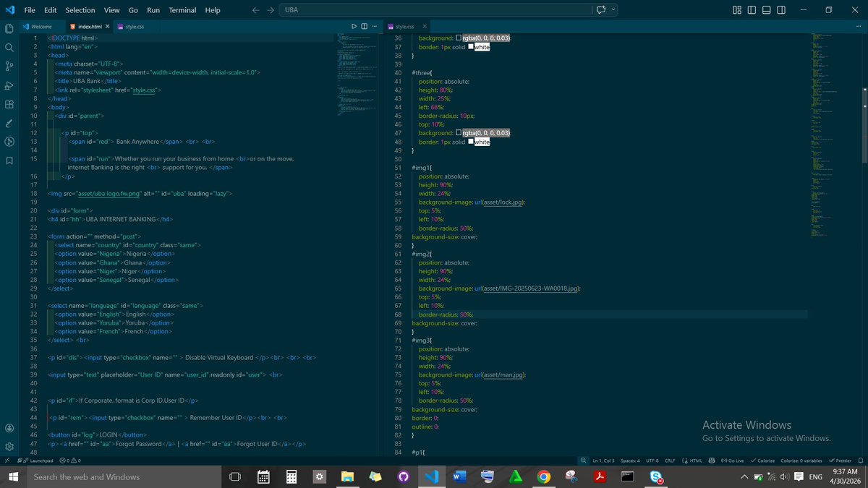
Task: Click the remote window indicator in status bar
Action: point(7,461)
